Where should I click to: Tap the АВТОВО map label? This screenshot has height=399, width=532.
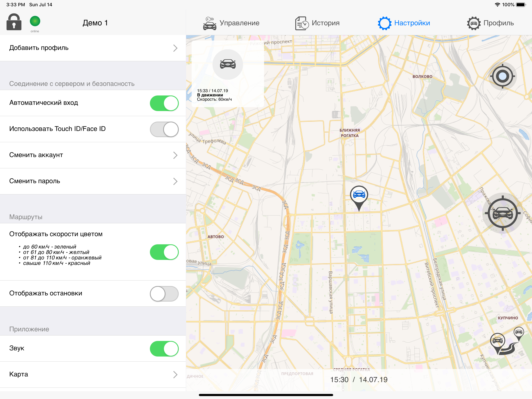(216, 237)
